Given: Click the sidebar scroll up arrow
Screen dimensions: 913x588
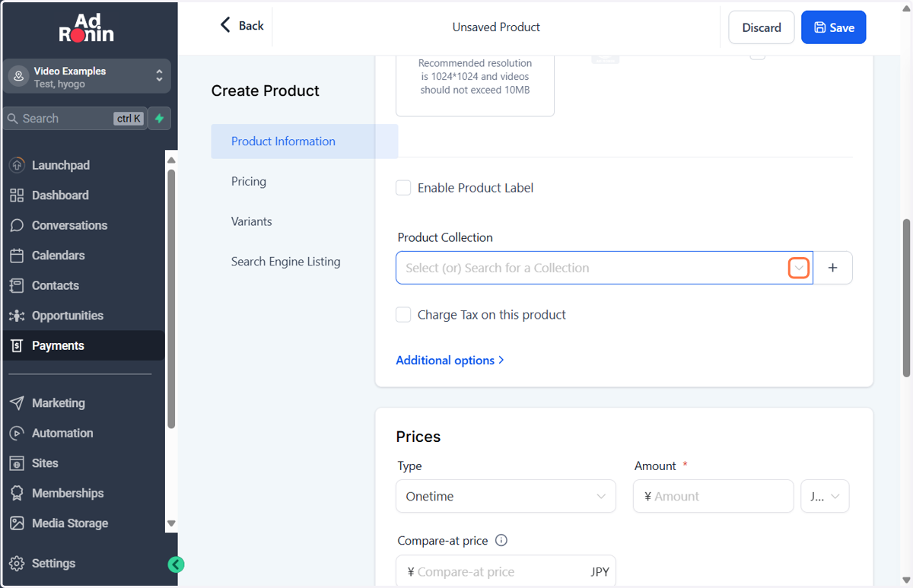Looking at the screenshot, I should pos(171,161).
